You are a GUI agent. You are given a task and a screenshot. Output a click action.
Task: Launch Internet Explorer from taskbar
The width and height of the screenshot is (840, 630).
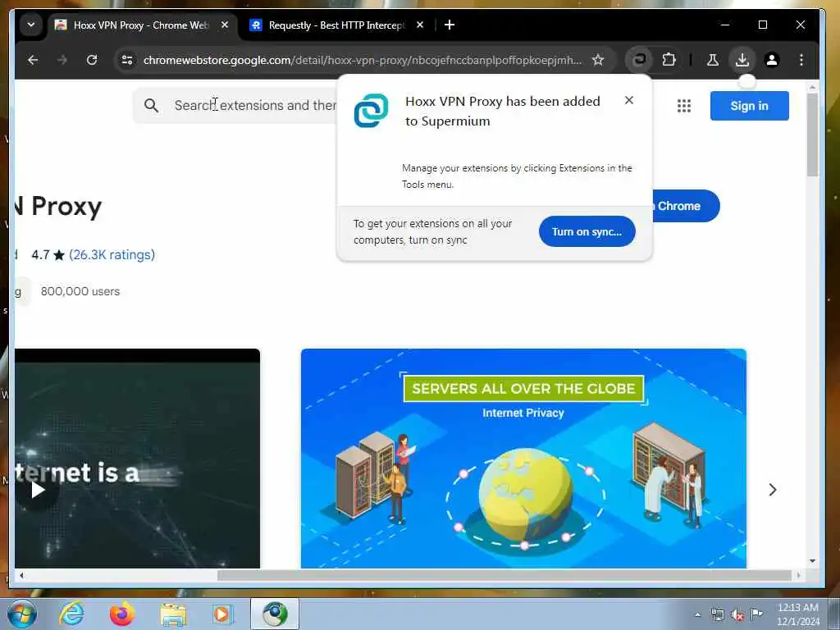71,614
